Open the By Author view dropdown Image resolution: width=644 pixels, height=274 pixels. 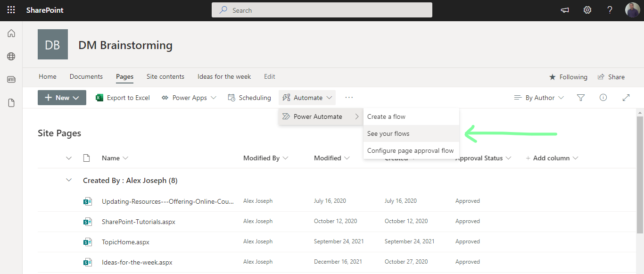pos(539,98)
